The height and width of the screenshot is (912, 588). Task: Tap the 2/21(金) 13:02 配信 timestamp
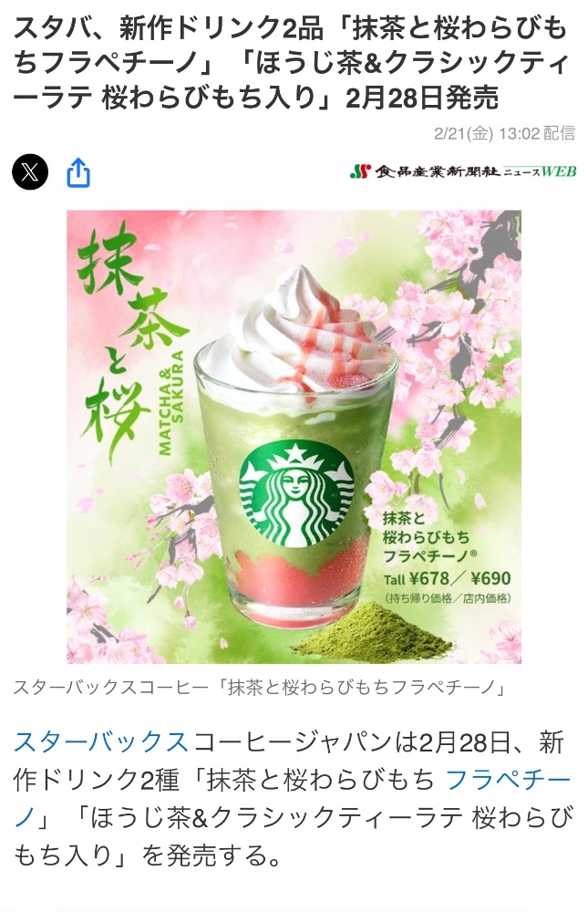coord(504,134)
